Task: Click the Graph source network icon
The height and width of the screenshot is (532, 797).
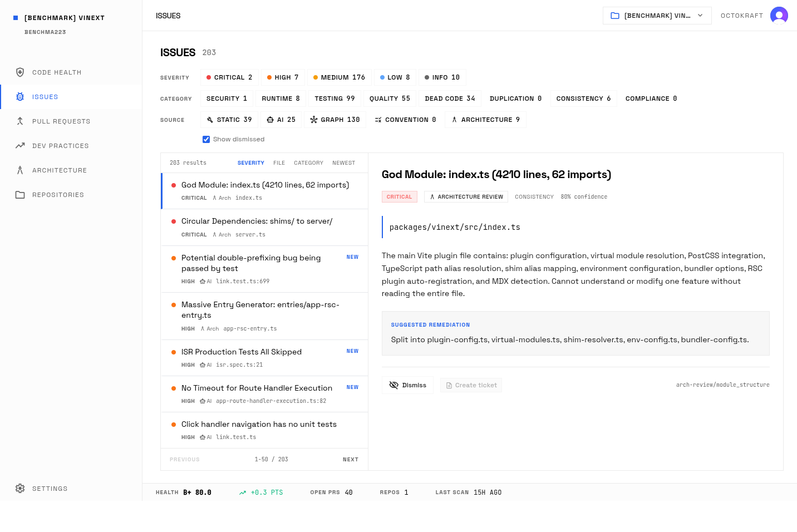Action: click(x=314, y=120)
